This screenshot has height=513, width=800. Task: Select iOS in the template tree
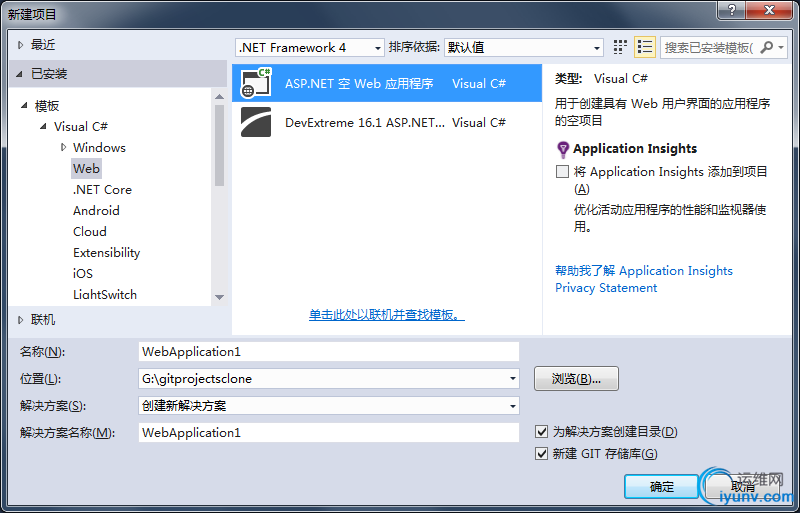83,274
